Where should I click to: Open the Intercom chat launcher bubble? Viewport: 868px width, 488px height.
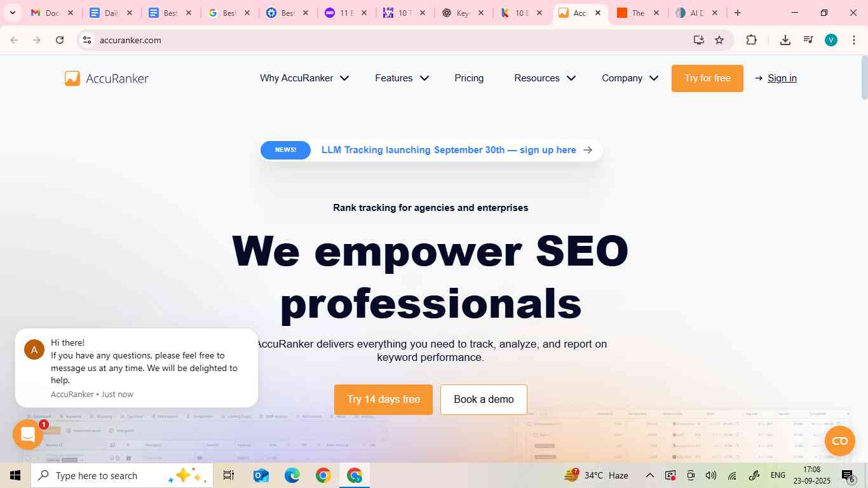(28, 435)
